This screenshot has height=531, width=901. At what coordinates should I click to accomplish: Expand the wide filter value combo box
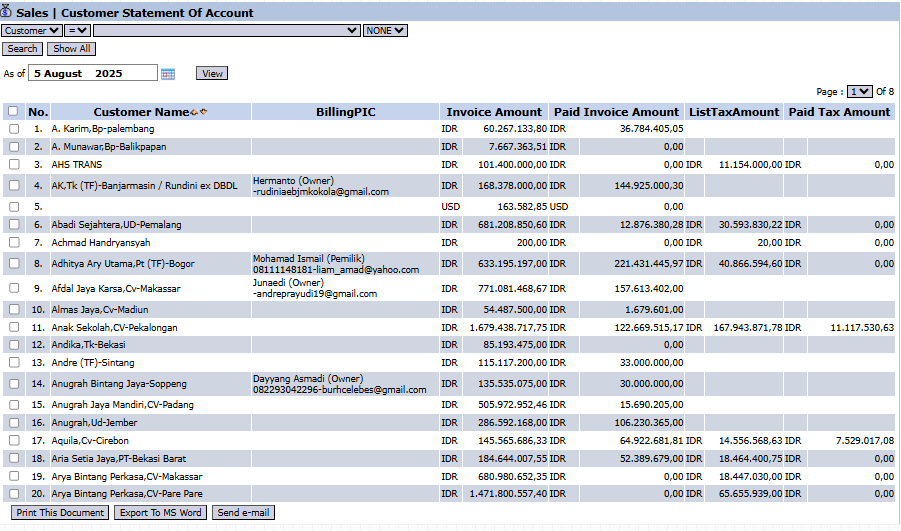(227, 31)
